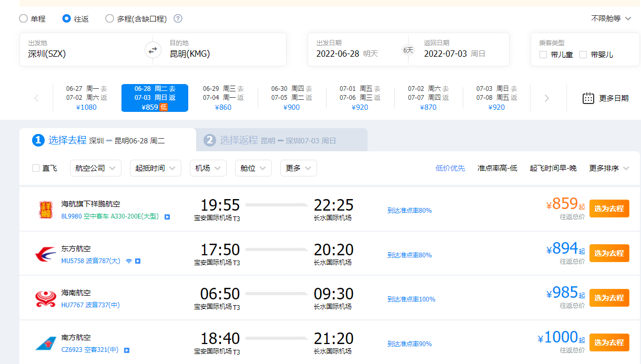Viewport: 641px width, 364px height.
Task: Click the Hainan Airlines logo
Action: pos(46,299)
